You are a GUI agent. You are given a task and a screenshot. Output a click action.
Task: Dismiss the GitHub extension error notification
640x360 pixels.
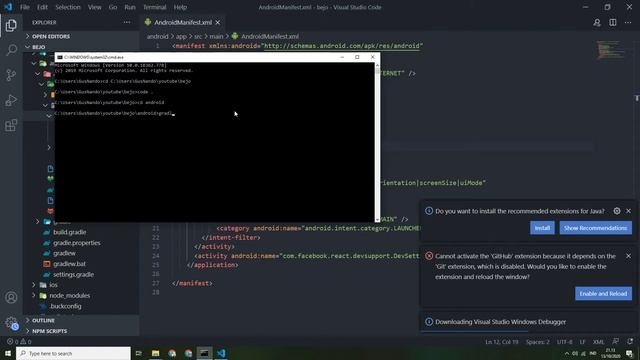coord(629,256)
